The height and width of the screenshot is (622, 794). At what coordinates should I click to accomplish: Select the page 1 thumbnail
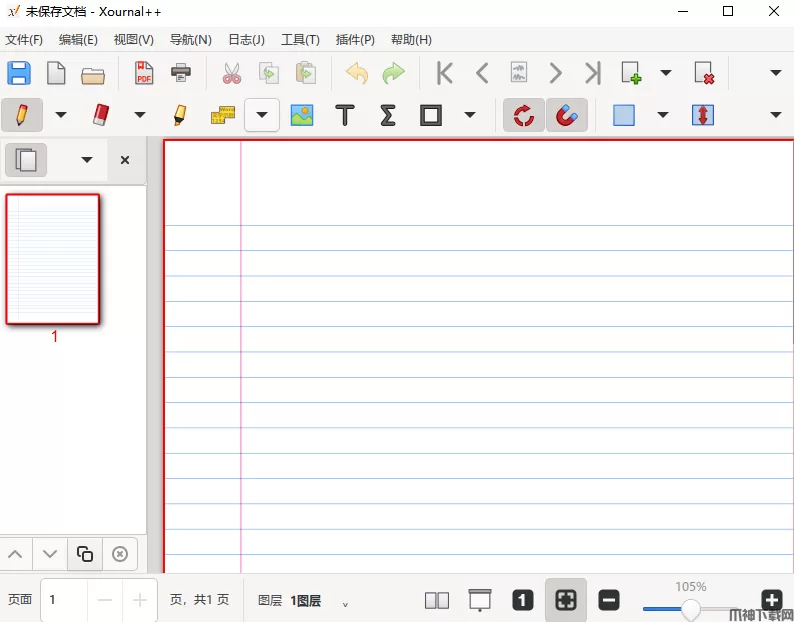[x=53, y=259]
